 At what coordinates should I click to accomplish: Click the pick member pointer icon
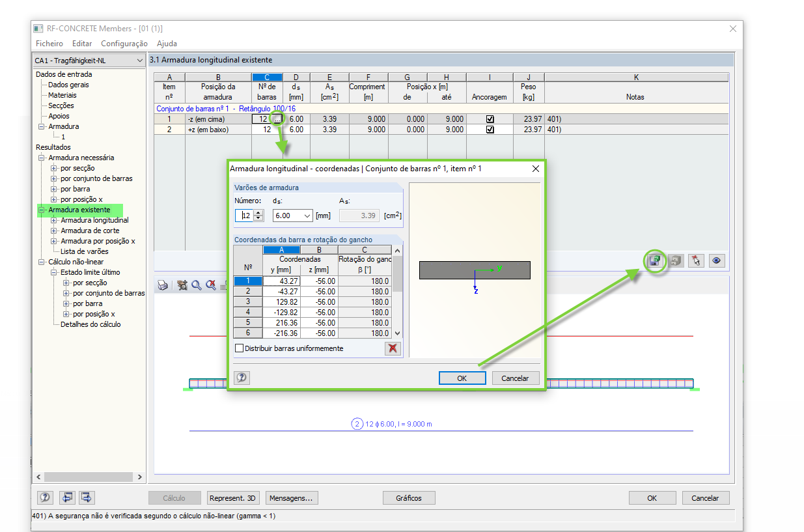(697, 260)
